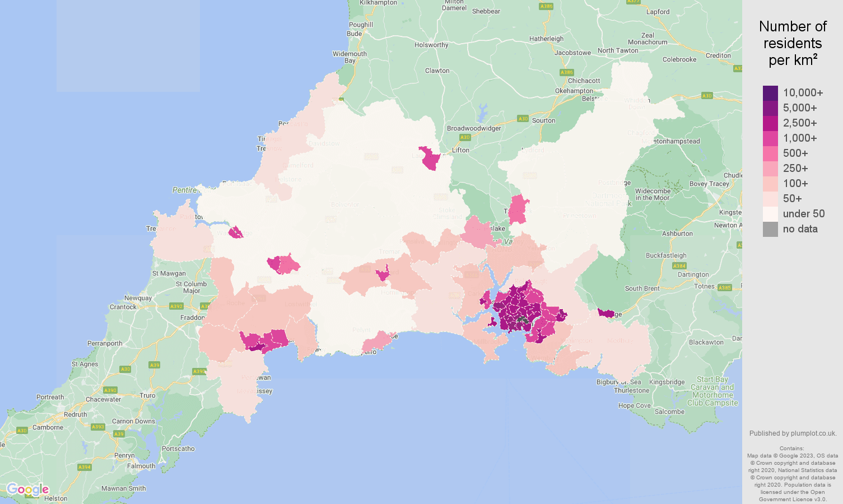Screen dimensions: 843x504
Task: Click the Crediton town label
Action: (718, 55)
